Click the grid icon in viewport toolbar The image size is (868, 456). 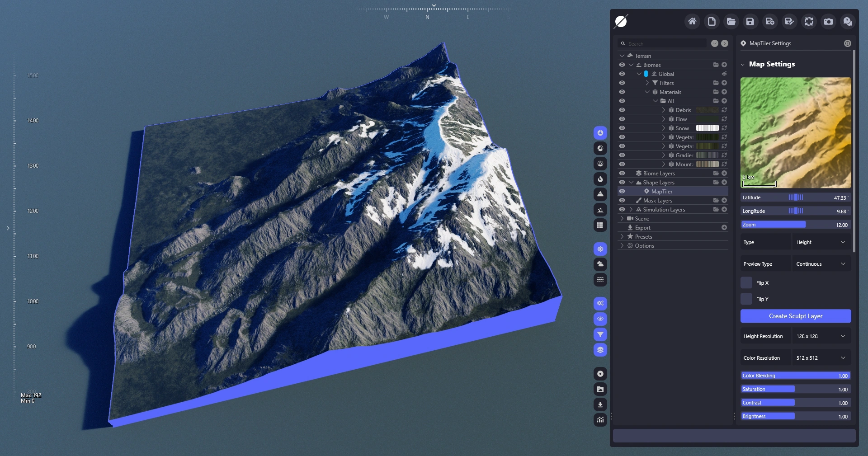(x=600, y=225)
